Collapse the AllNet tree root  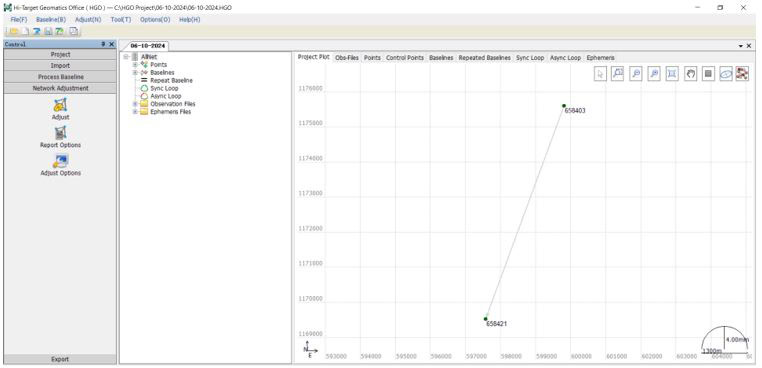coord(126,57)
